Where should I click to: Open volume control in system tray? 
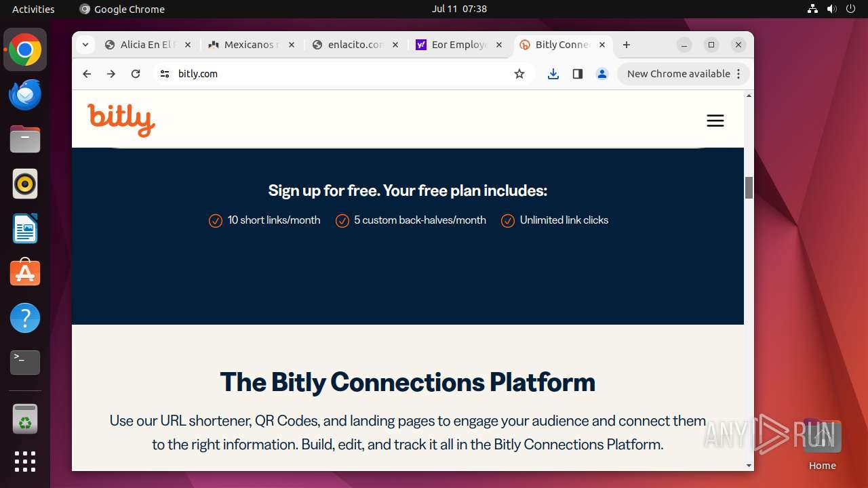832,9
